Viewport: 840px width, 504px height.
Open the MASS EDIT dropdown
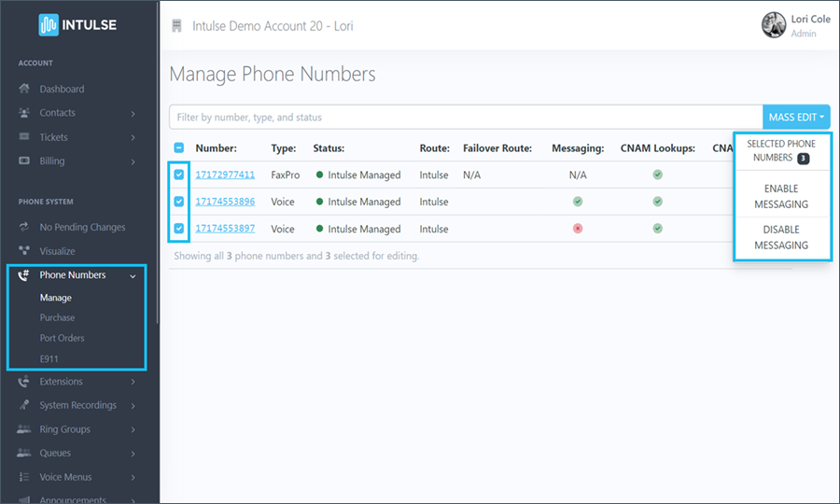click(x=796, y=118)
